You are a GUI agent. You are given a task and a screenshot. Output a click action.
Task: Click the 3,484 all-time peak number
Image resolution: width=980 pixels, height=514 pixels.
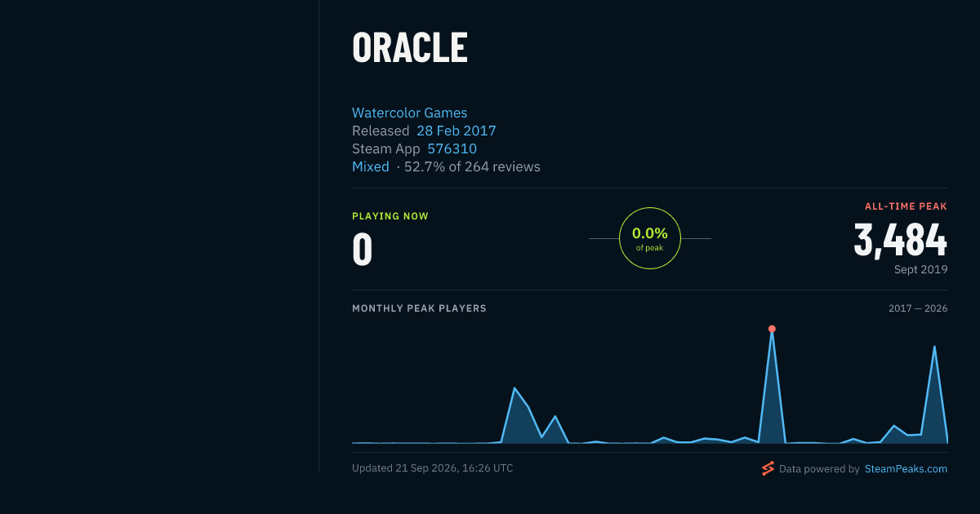click(x=900, y=240)
